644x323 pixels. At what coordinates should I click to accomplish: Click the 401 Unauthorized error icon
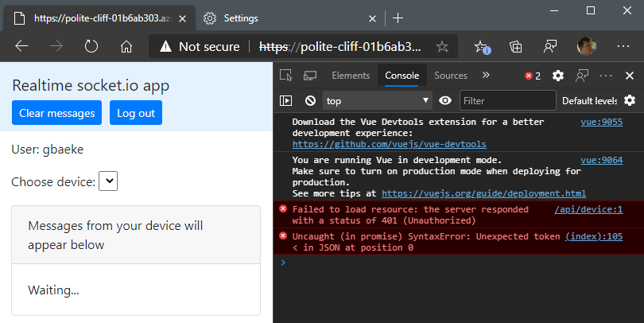tap(282, 208)
